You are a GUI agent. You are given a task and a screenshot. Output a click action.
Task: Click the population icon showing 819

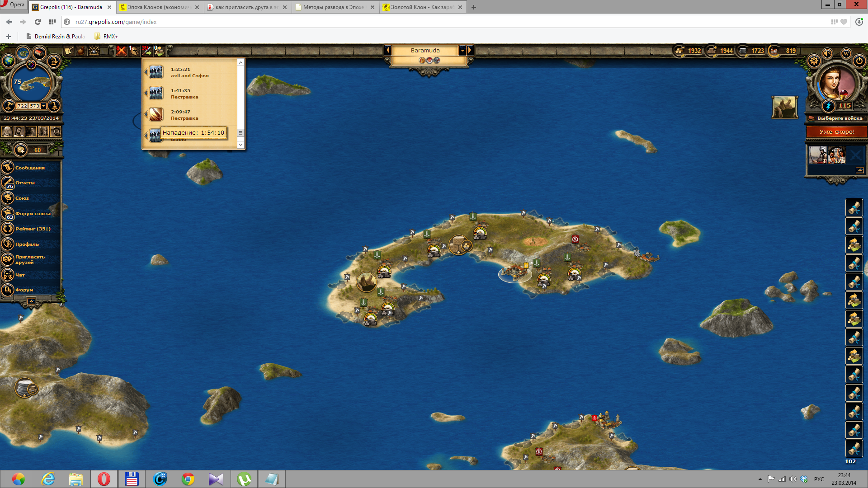pos(774,51)
